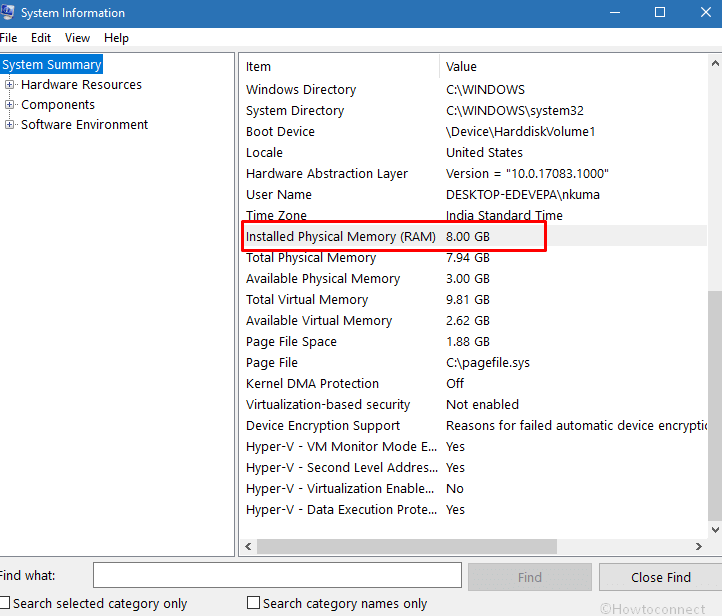The image size is (722, 616).
Task: Open the View menu
Action: (77, 38)
